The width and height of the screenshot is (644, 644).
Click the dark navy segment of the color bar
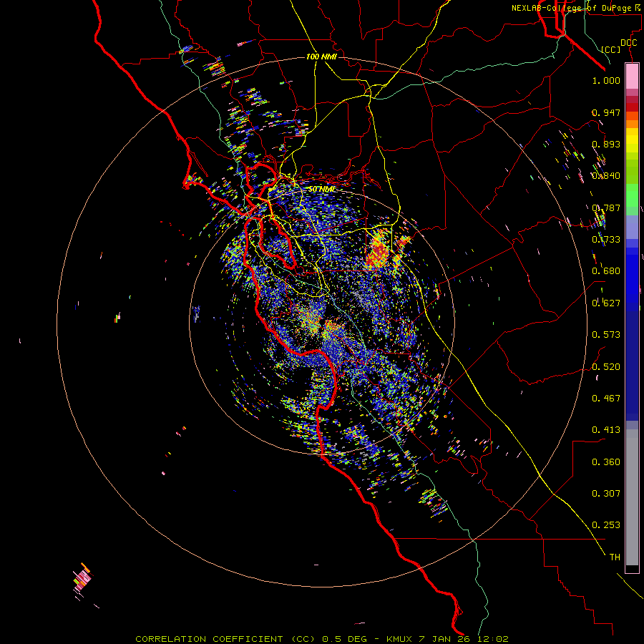632,366
